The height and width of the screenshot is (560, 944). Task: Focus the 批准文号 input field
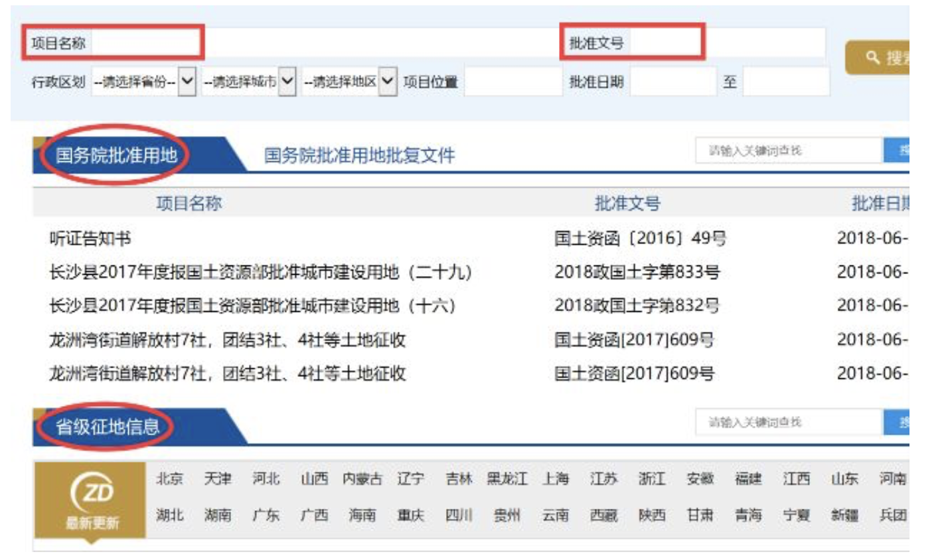coord(727,44)
